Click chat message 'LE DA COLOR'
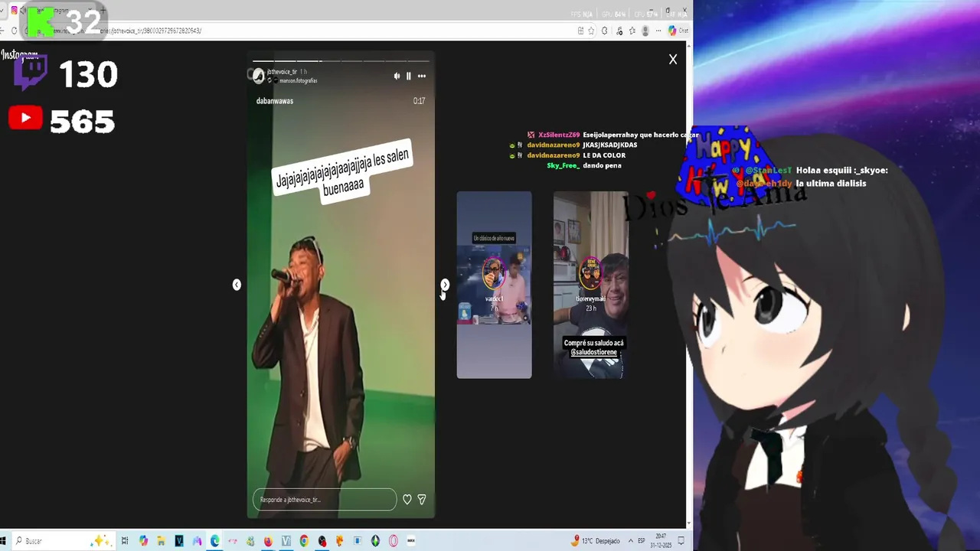Viewport: 980px width, 551px height. pyautogui.click(x=604, y=155)
